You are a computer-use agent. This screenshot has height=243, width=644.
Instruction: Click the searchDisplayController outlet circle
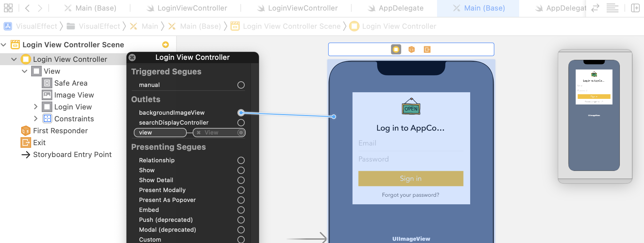coord(241,123)
